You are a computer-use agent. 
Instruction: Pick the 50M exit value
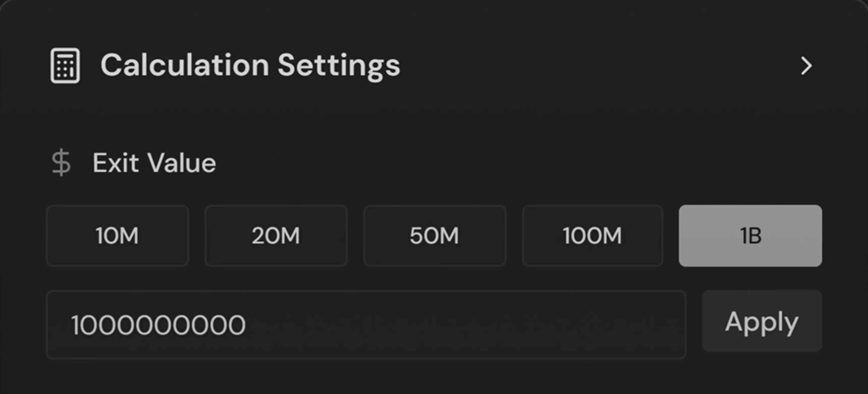434,236
